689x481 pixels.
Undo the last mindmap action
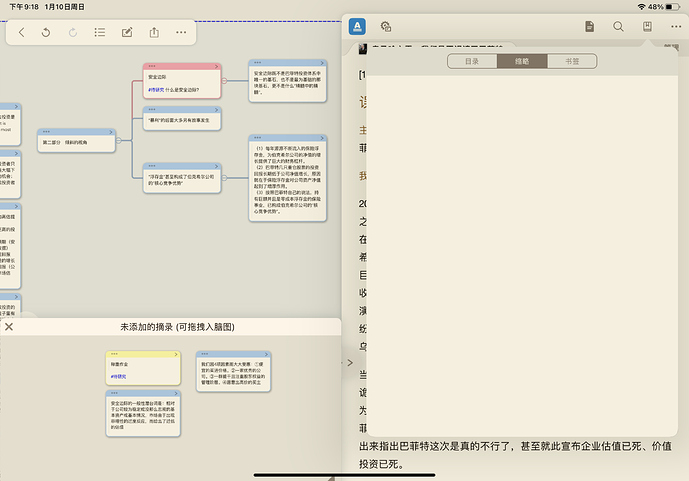pyautogui.click(x=46, y=32)
